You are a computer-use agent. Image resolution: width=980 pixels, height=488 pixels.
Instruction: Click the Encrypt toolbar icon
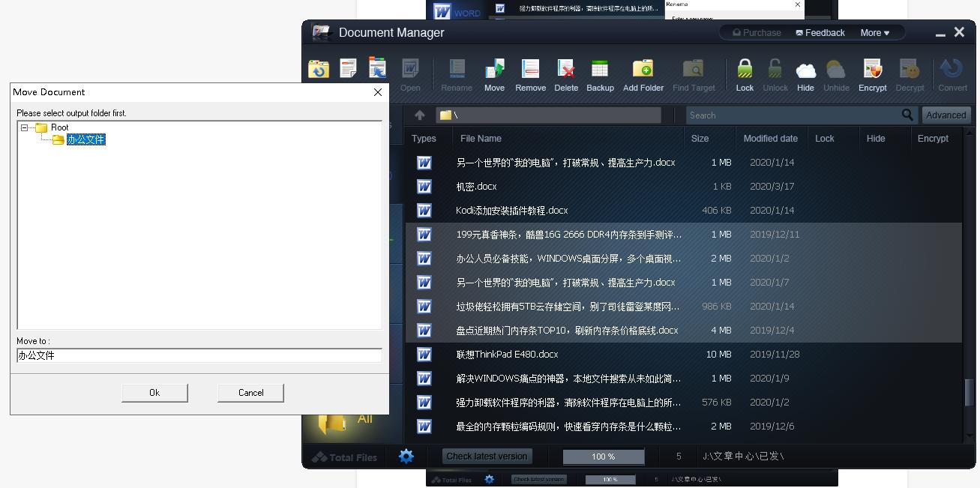click(872, 73)
